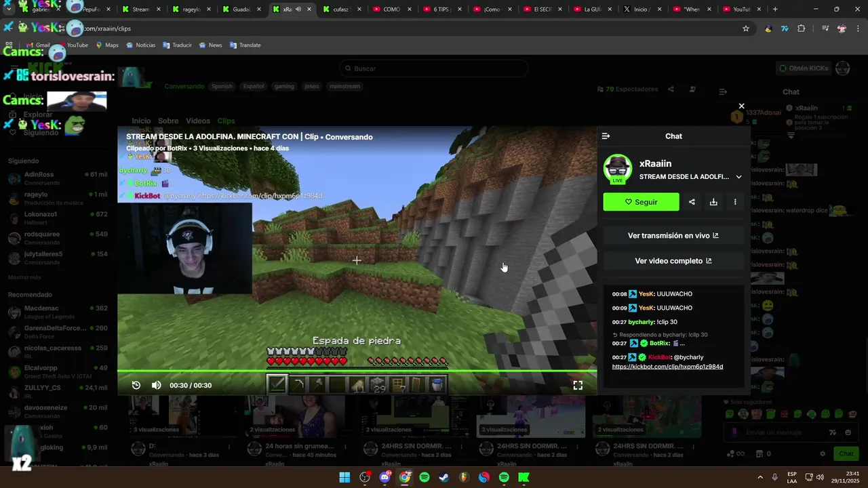This screenshot has height=488, width=868.
Task: Open the kickbot.com clip link in chat
Action: (667, 367)
